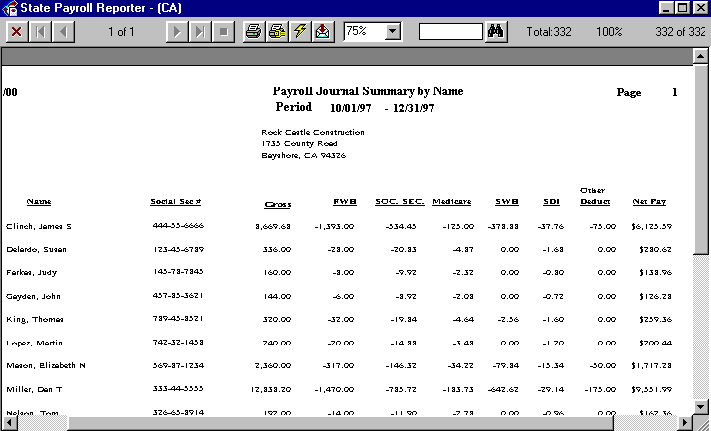Screen dimensions: 711x431
Task: Open the 75% zoom dropdown
Action: (393, 32)
